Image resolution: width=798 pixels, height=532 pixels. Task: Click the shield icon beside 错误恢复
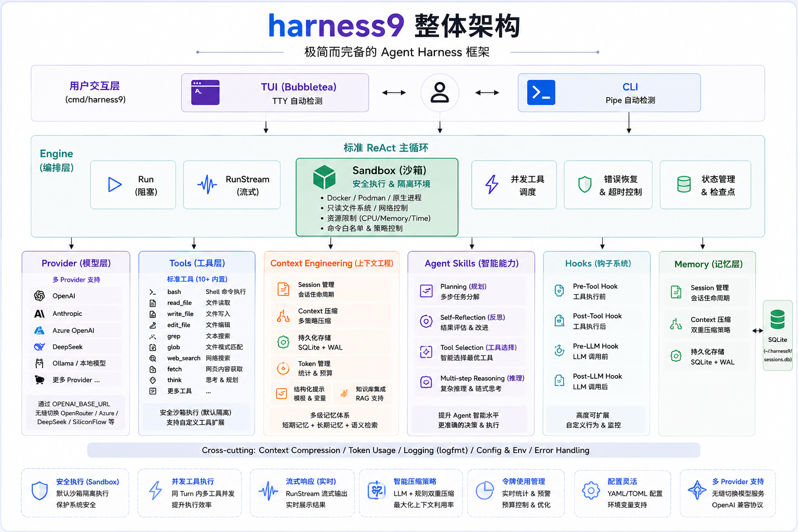click(584, 184)
